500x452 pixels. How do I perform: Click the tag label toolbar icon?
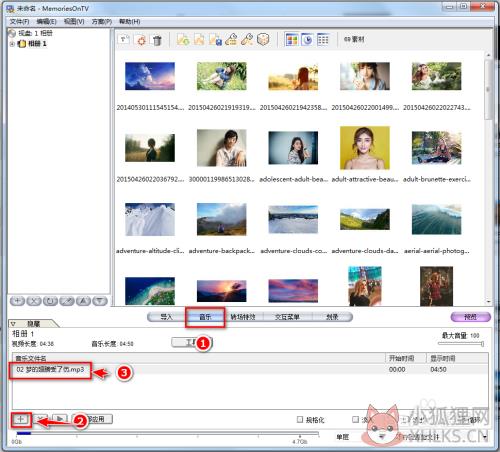coord(231,40)
